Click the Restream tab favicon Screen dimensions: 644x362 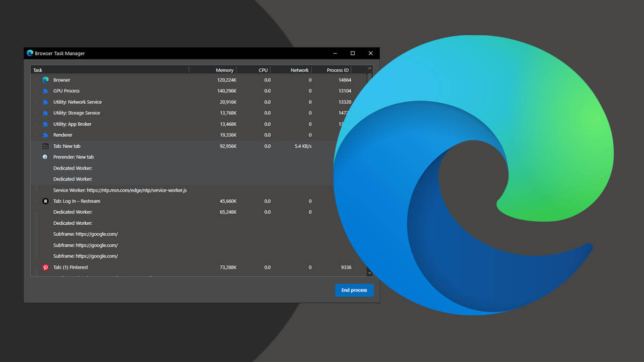click(x=45, y=201)
